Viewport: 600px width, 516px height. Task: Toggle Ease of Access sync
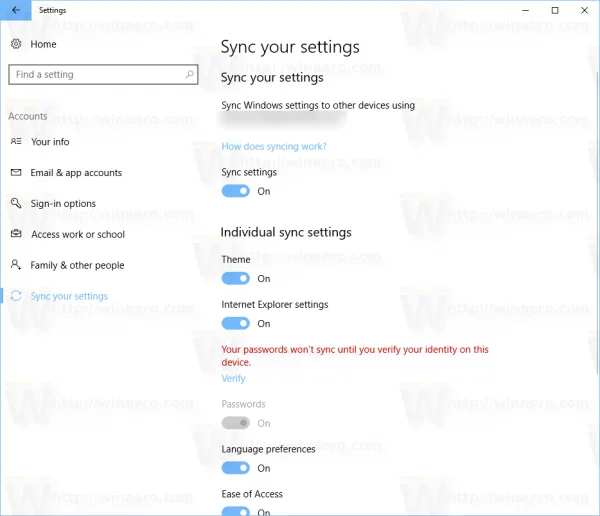[x=236, y=511]
